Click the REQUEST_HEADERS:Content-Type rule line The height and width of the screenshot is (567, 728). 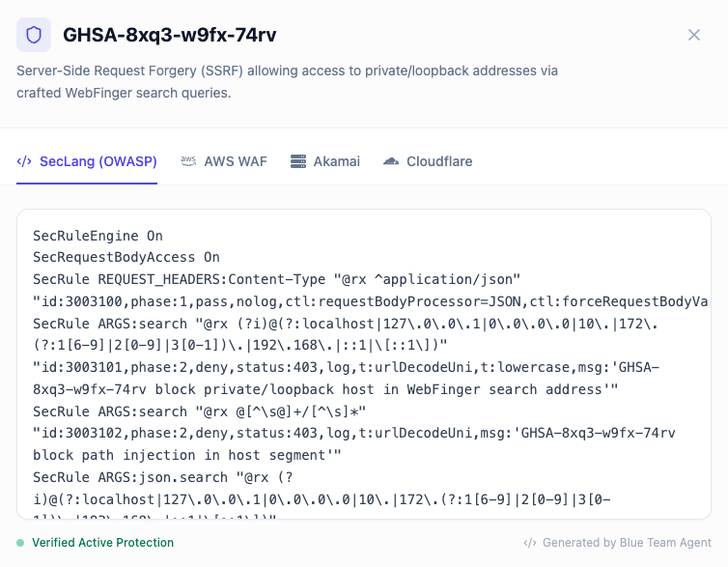click(x=277, y=279)
